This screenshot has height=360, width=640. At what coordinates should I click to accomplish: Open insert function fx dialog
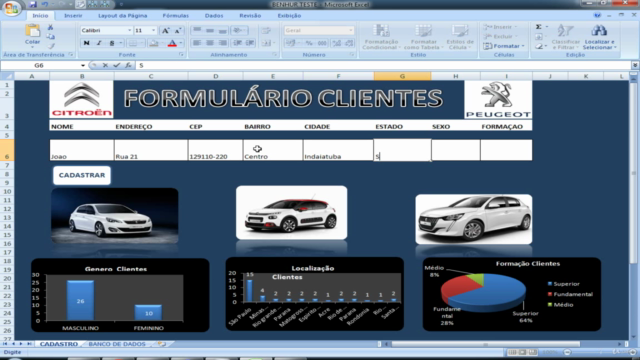[128, 65]
